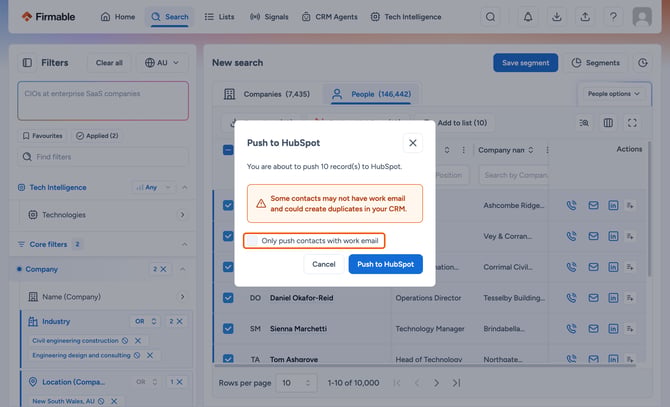Sort the Company name column
Viewport: 670px width, 407px height.
coord(531,150)
